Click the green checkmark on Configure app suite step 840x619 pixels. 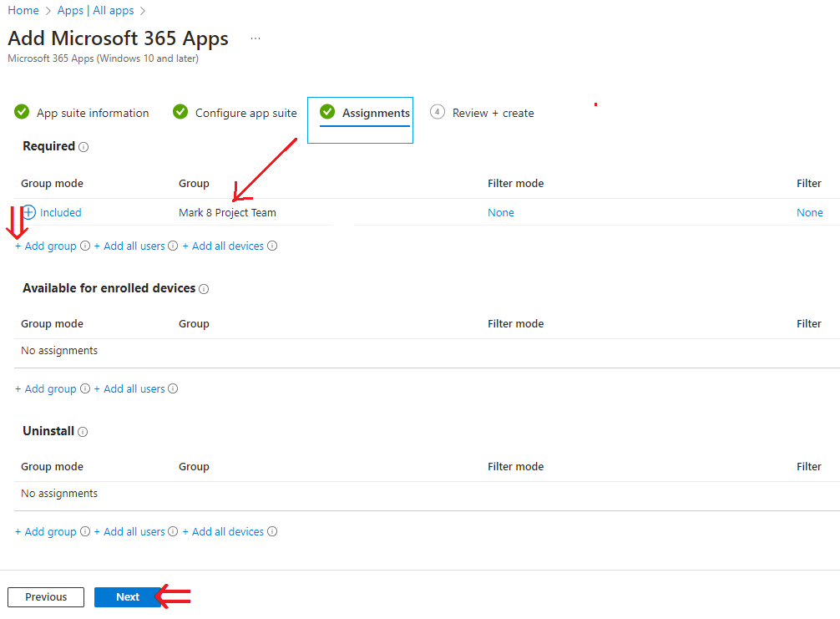click(180, 110)
